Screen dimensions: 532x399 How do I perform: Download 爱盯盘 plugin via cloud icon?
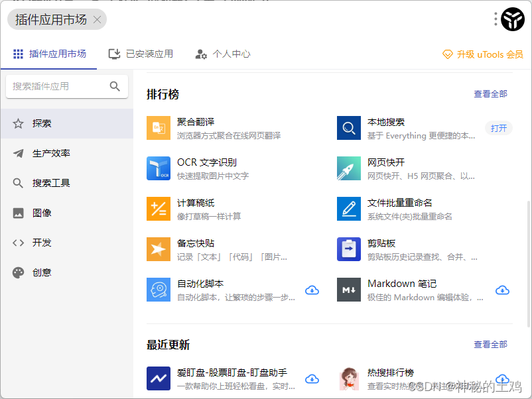(x=312, y=378)
